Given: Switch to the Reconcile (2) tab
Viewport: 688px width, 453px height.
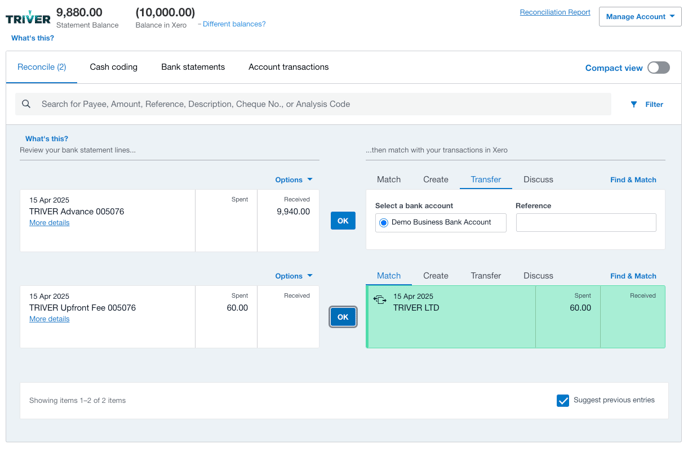Looking at the screenshot, I should (x=42, y=67).
